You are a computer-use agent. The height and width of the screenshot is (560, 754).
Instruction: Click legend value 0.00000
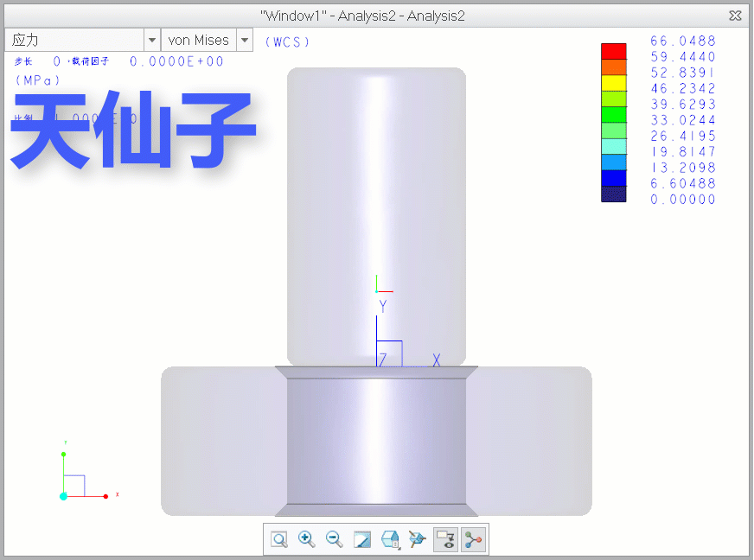pyautogui.click(x=683, y=200)
